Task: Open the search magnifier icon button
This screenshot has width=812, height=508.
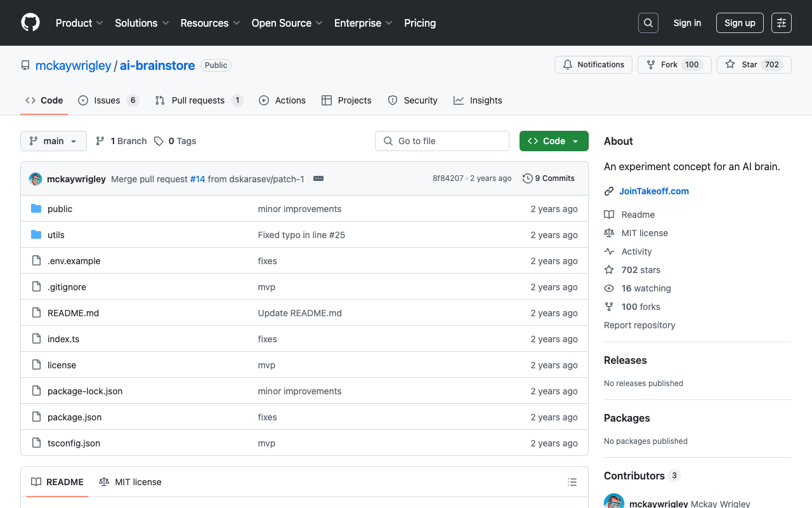Action: (x=648, y=23)
